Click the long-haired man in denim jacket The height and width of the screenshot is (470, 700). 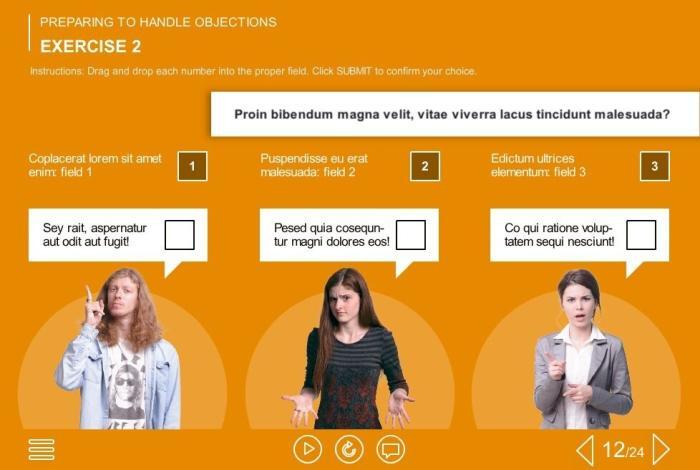click(120, 349)
